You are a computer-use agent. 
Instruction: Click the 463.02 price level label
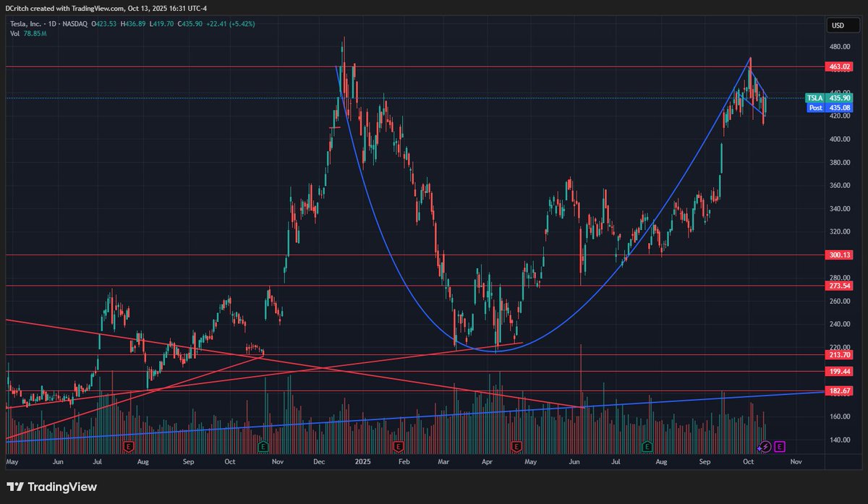(x=838, y=66)
